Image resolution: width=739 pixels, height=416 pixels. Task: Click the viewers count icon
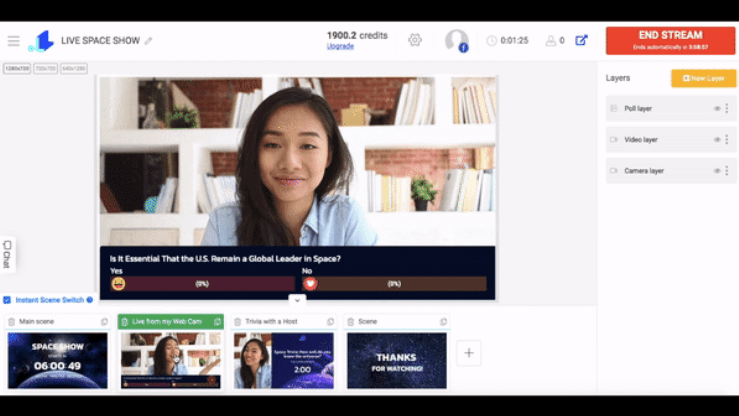pos(550,41)
